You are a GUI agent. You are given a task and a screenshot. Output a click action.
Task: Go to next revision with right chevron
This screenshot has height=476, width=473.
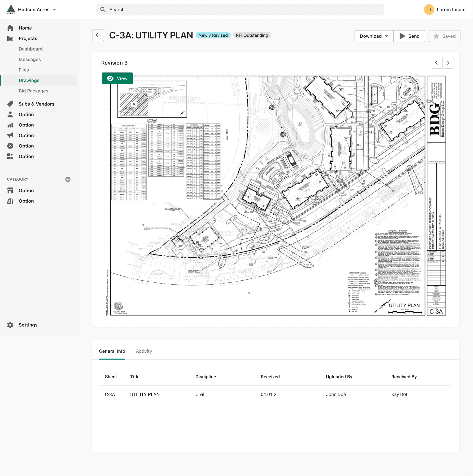coord(448,63)
